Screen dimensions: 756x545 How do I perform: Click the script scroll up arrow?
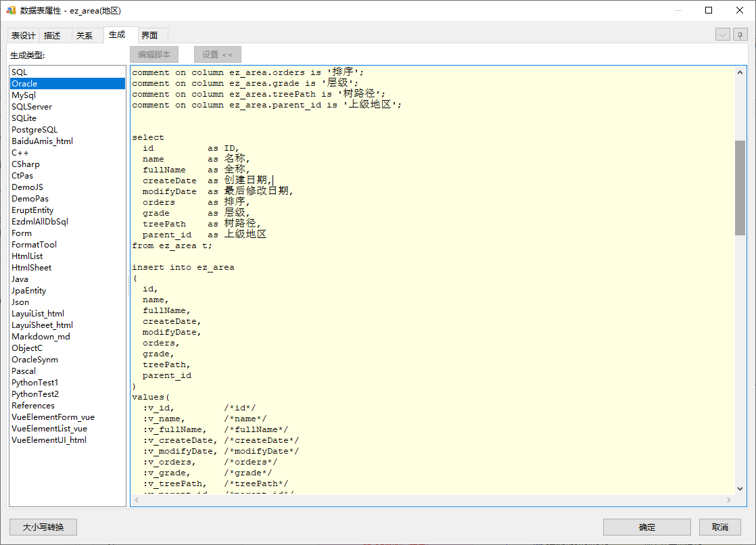tap(740, 72)
